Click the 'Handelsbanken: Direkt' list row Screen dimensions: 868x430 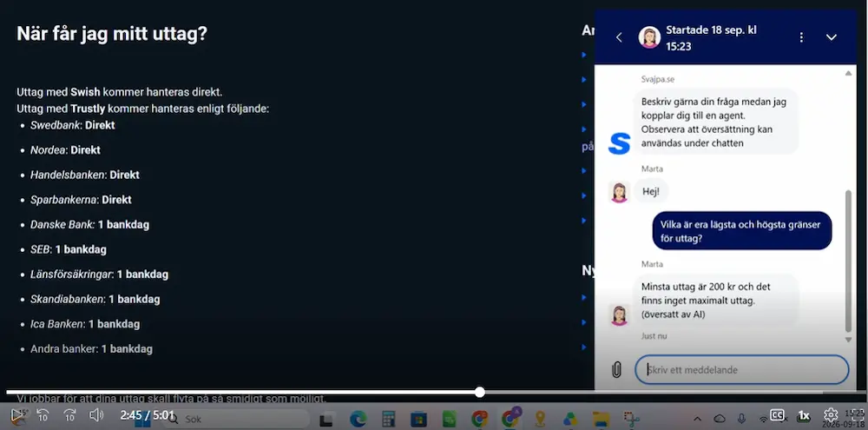point(85,175)
